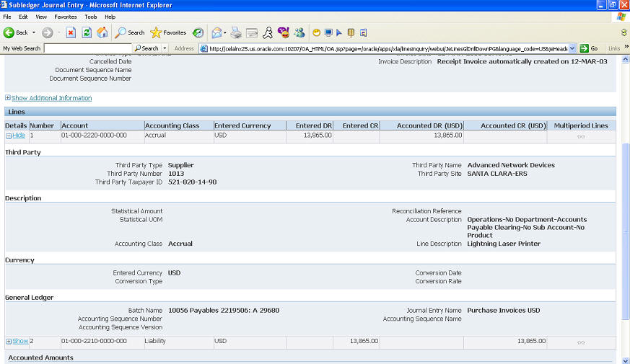Click the My Web Search button
The width and height of the screenshot is (630, 364).
point(145,48)
